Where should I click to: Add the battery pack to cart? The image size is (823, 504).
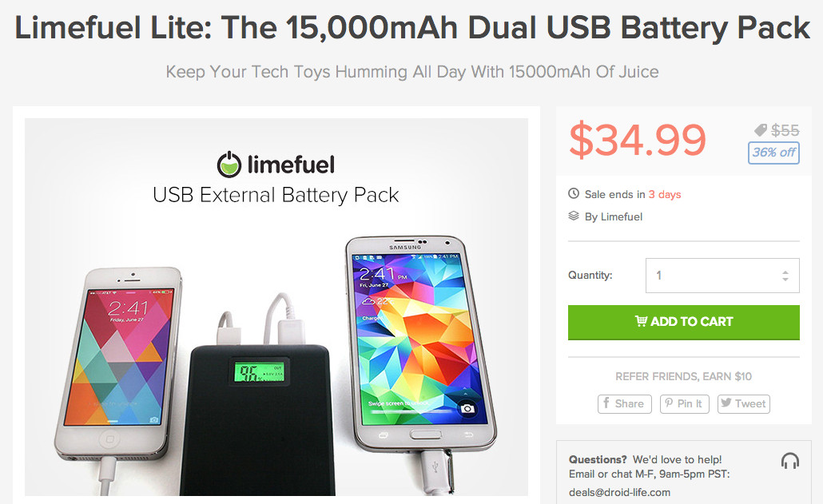(x=683, y=322)
